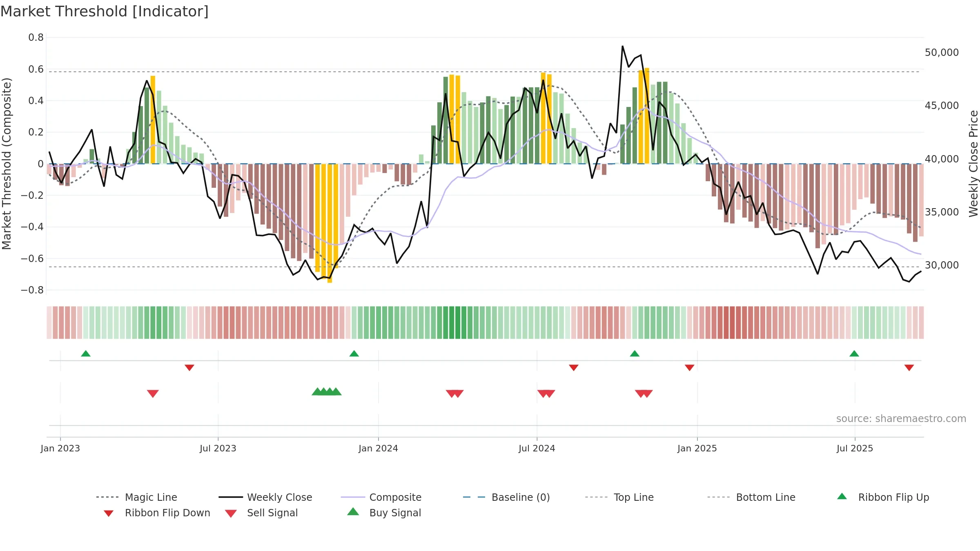Click the last Ribbon Flip Down marker in 2025
Screen dimensions: 980x551
pyautogui.click(x=909, y=368)
